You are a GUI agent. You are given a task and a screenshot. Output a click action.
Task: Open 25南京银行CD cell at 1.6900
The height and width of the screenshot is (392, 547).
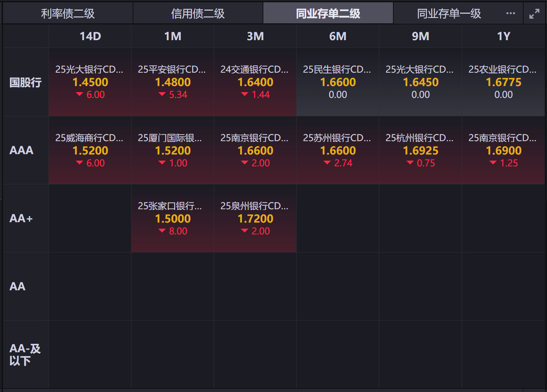click(x=503, y=150)
